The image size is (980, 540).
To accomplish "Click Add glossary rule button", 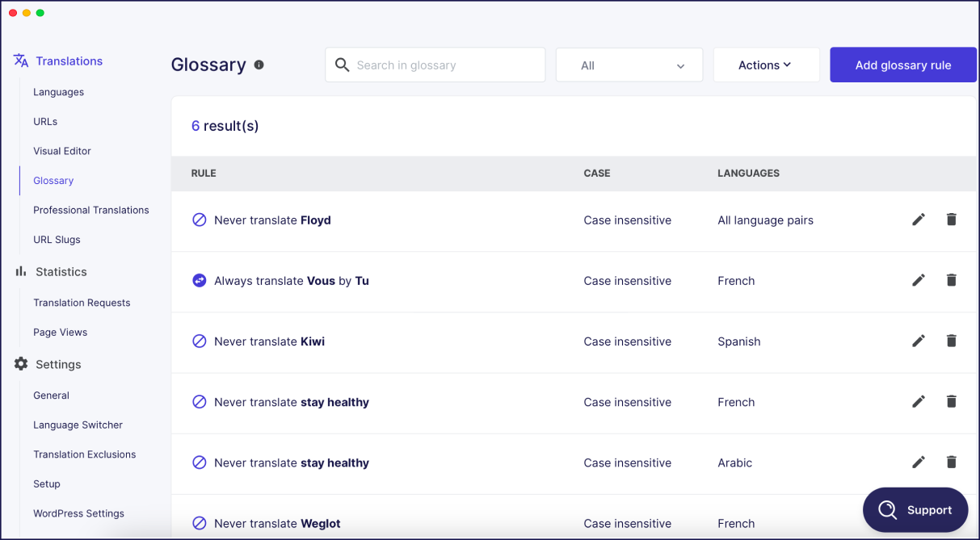I will pyautogui.click(x=903, y=65).
